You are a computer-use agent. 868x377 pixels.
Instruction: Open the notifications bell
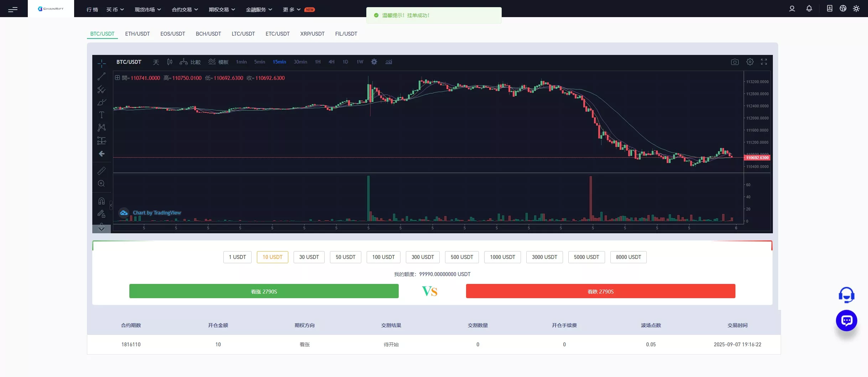coord(809,9)
